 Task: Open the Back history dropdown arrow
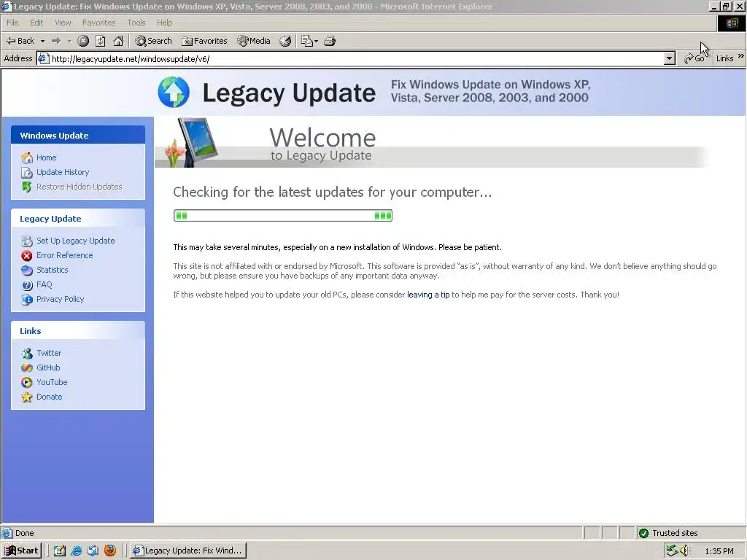[42, 41]
